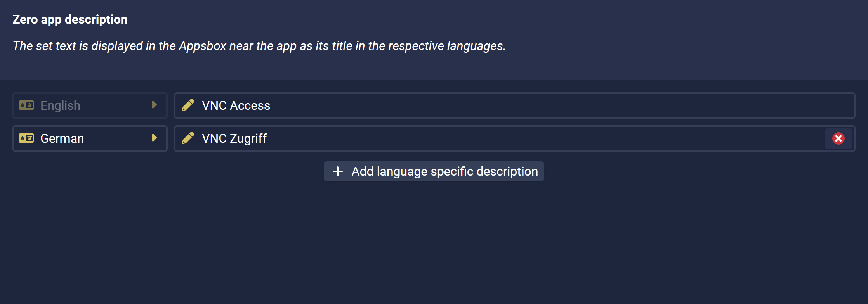Remove the German description with red X
The height and width of the screenshot is (304, 868).
[838, 138]
